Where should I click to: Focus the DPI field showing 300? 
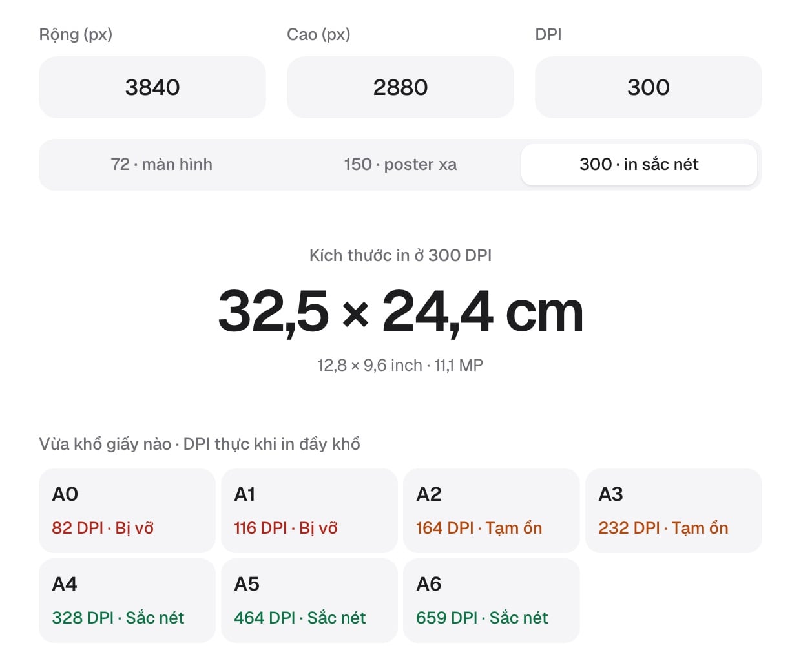(649, 87)
